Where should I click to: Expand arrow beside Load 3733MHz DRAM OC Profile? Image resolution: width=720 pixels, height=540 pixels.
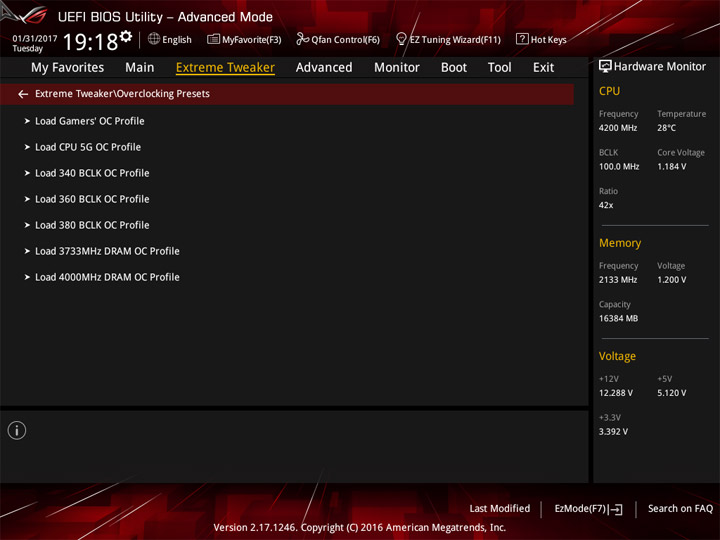[27, 251]
